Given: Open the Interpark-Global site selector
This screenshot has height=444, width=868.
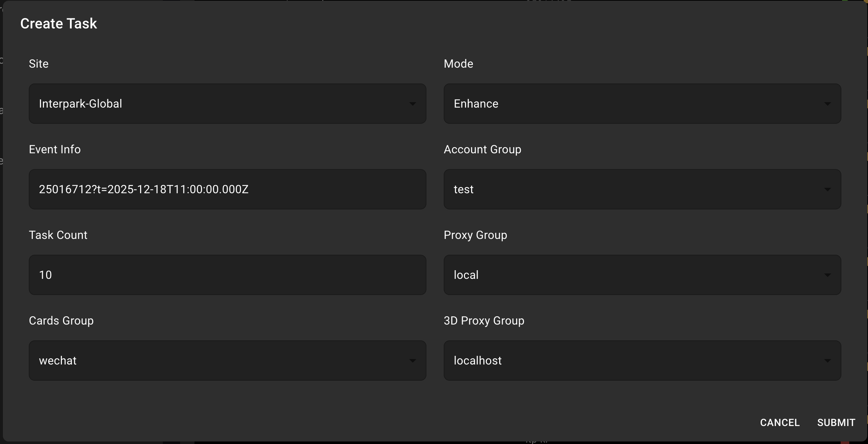Looking at the screenshot, I should coord(227,104).
